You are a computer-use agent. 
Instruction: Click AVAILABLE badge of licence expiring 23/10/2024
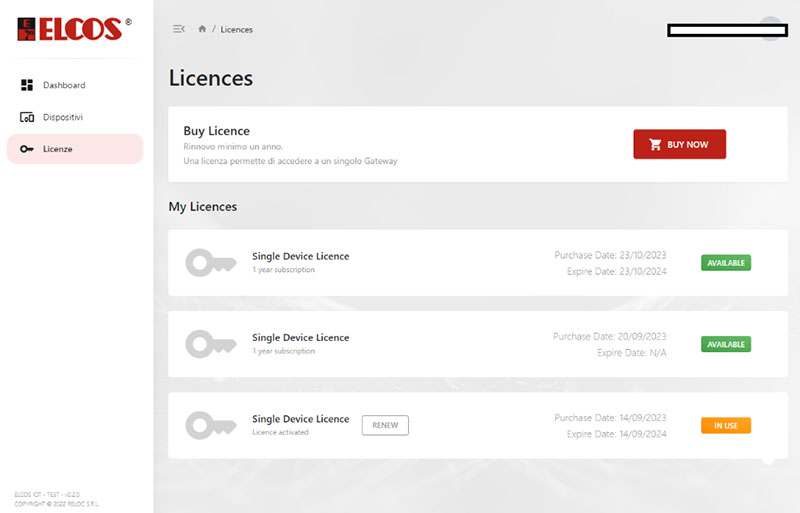[726, 263]
